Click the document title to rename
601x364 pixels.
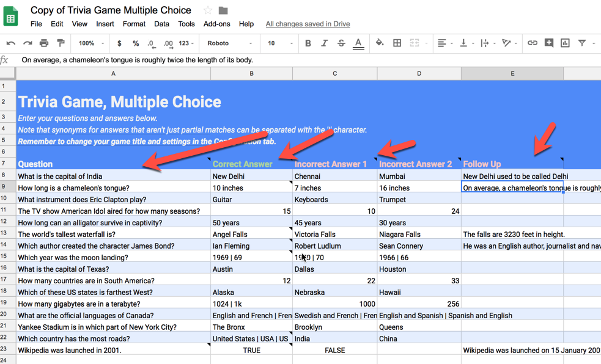[x=111, y=10]
